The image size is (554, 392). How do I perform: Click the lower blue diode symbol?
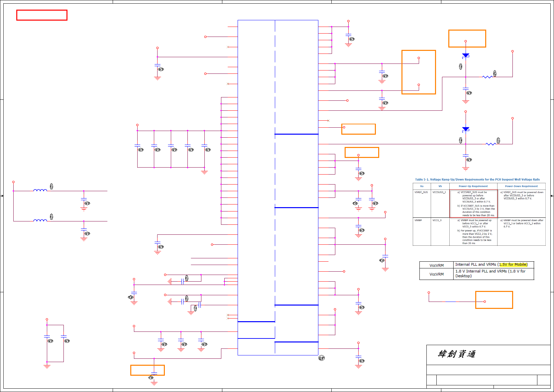coord(466,129)
